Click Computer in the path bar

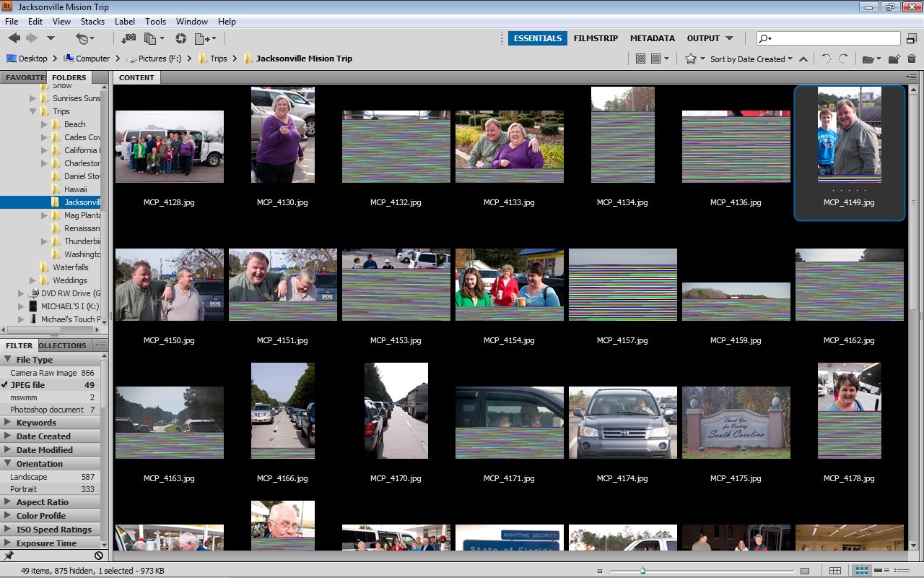click(87, 59)
